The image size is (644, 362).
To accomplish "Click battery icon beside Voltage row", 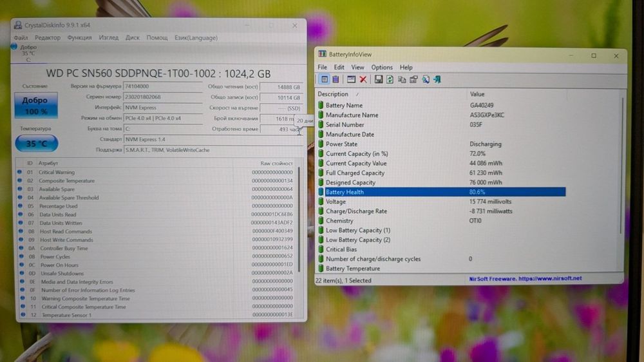I will pos(321,202).
